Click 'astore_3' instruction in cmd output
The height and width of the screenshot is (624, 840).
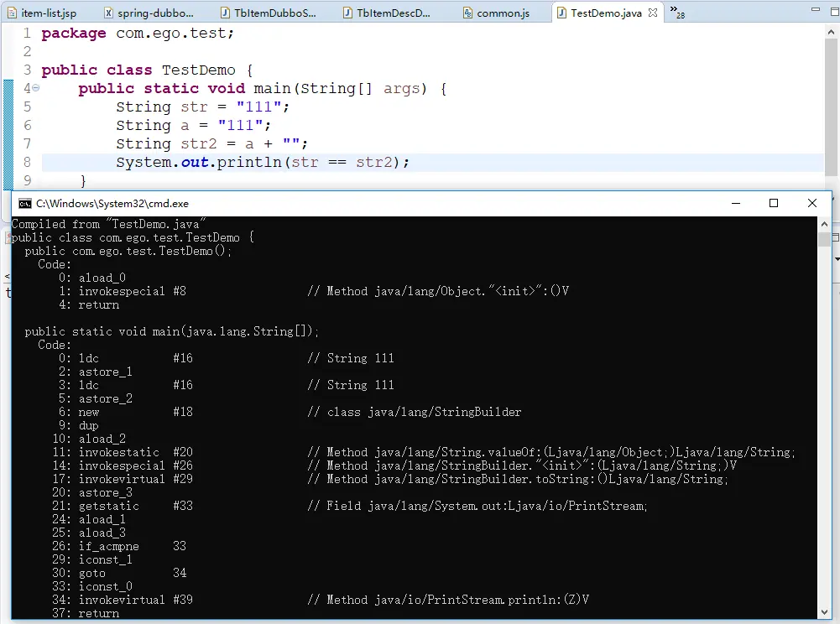pyautogui.click(x=106, y=493)
